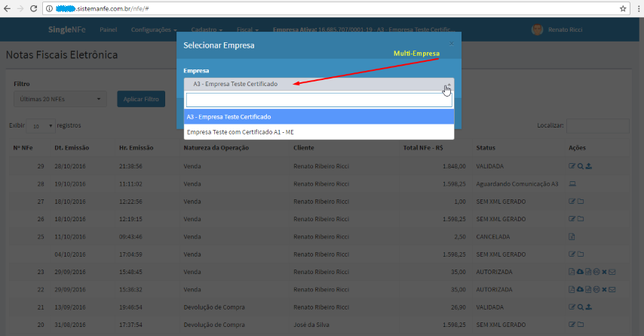
Task: Click search field inside Empresa dropdown
Action: point(318,100)
